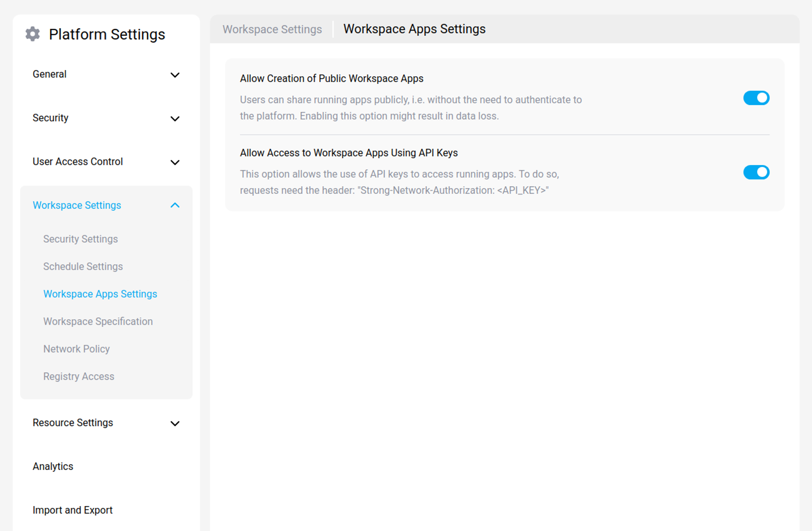
Task: Open Security Settings in the sidebar
Action: pyautogui.click(x=81, y=239)
